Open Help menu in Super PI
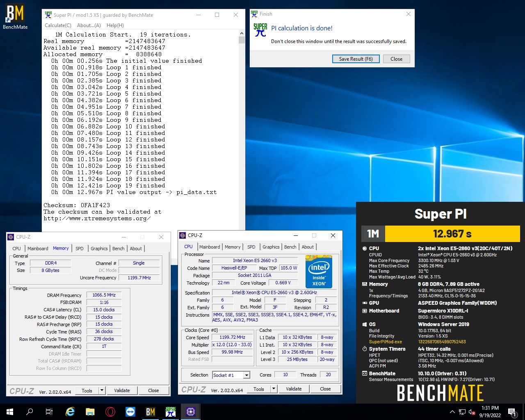Screen dimensions: 525x420 (115, 25)
